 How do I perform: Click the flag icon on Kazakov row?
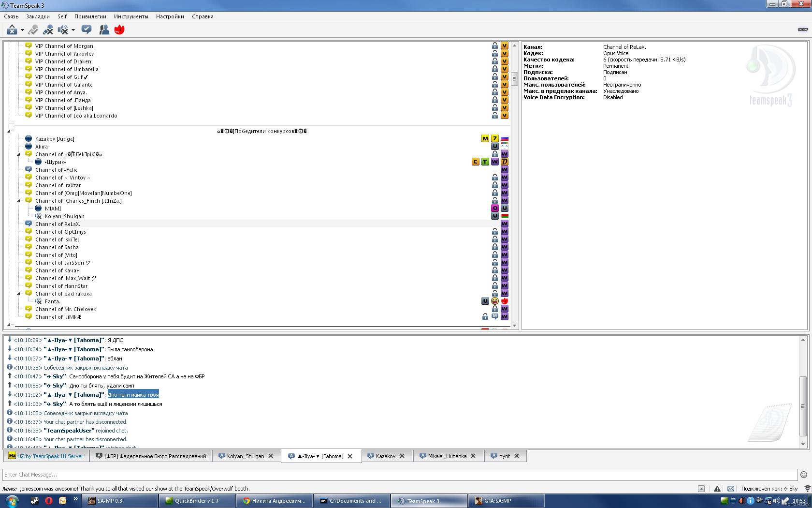tap(505, 139)
